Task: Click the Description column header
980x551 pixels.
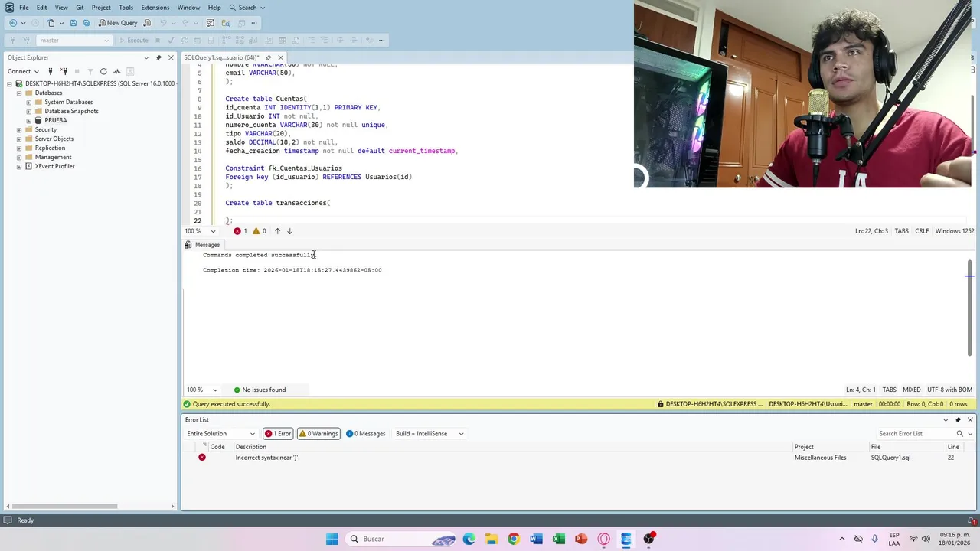Action: click(513, 447)
